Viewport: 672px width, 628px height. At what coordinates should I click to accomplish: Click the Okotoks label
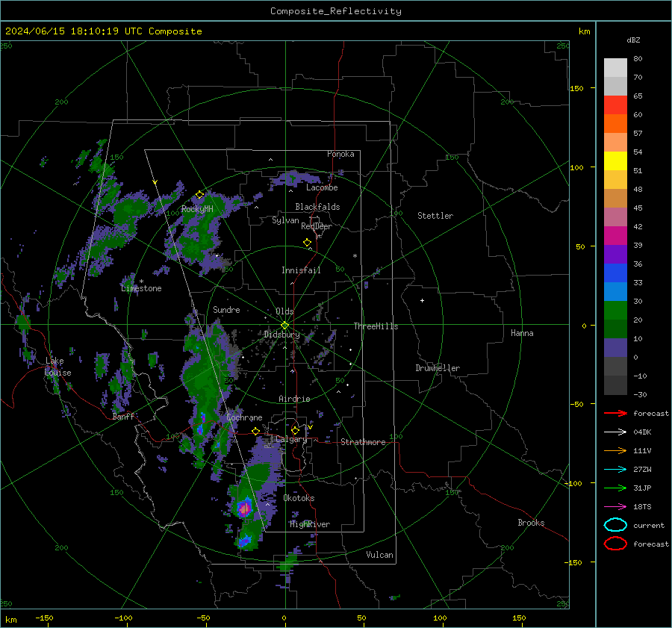299,498
